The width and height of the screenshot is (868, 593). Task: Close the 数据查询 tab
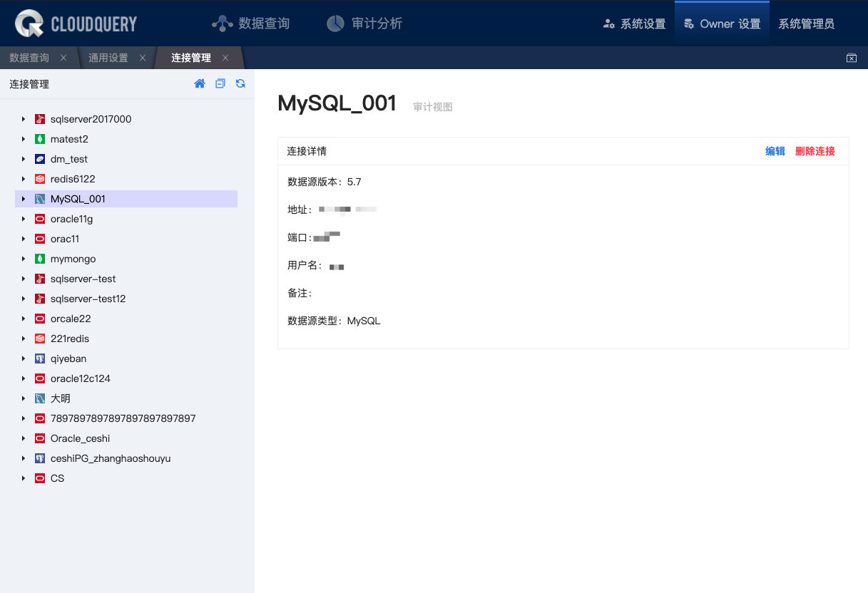tap(63, 58)
